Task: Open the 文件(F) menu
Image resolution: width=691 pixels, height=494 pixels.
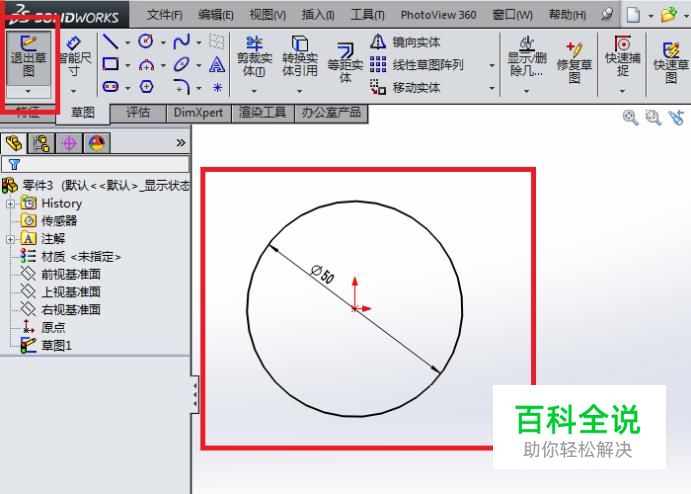Action: pyautogui.click(x=164, y=15)
